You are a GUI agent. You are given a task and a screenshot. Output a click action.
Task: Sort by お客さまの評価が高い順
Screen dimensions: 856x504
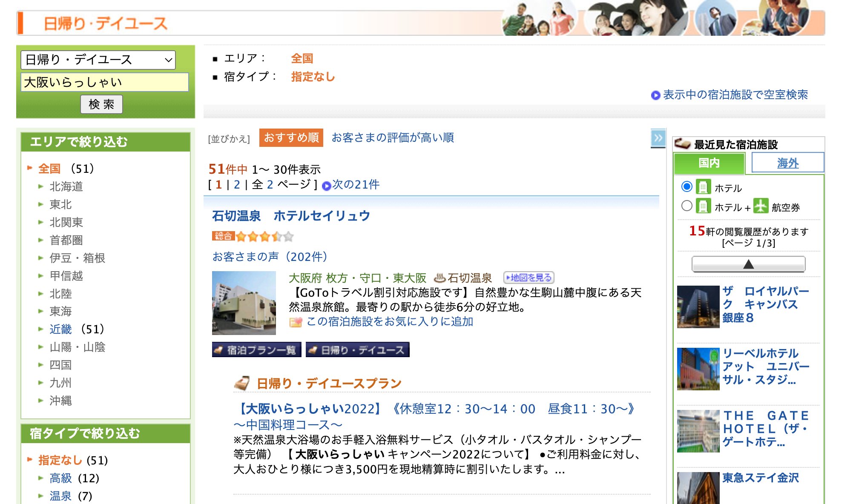coord(392,137)
